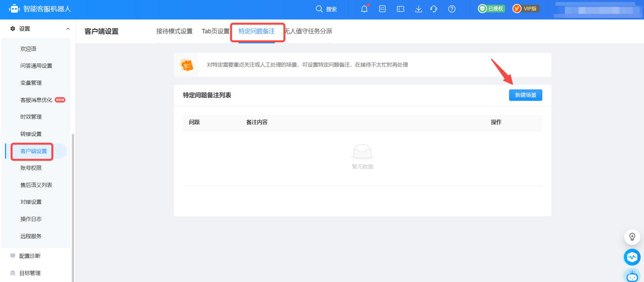This screenshot has height=282, width=644.
Task: Click the 特定问题备注列表 heading
Action: point(207,95)
